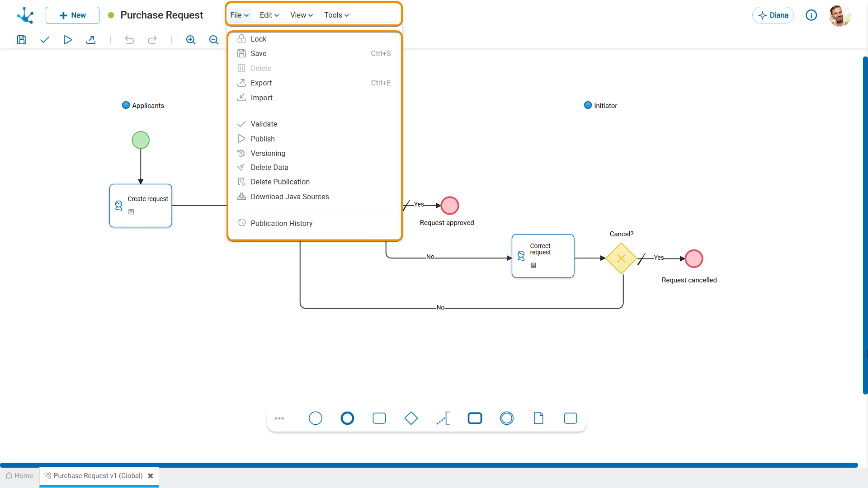
Task: Zoom in with the magnifier plus icon
Action: point(191,40)
